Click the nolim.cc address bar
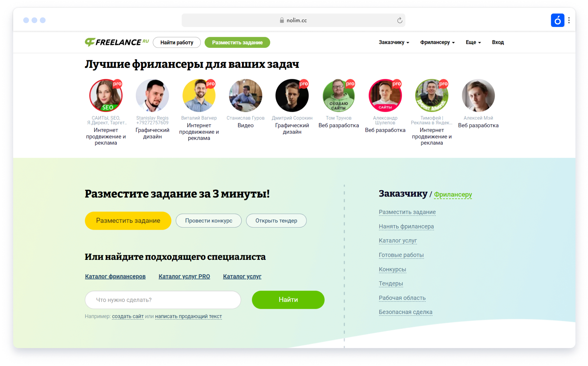 [293, 20]
